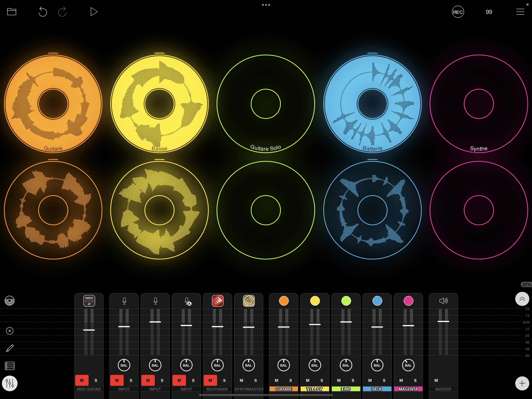Viewport: 532px width, 399px height.
Task: Mute the MIDI GUITAR channel with its M button
Action: click(82, 380)
